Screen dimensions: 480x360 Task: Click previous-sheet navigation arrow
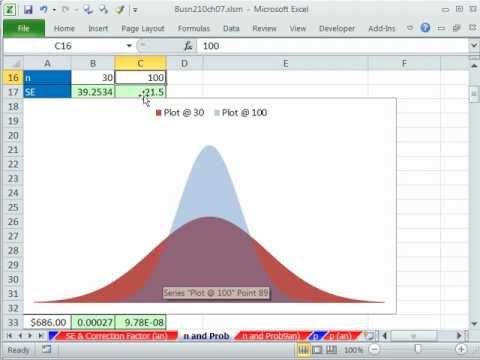coord(20,336)
